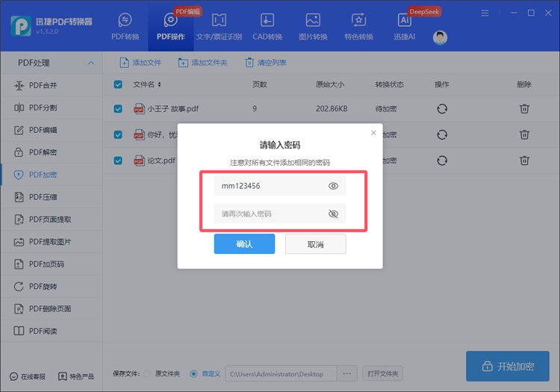Switch to PDF操作 tab
The image size is (560, 392).
(x=171, y=26)
